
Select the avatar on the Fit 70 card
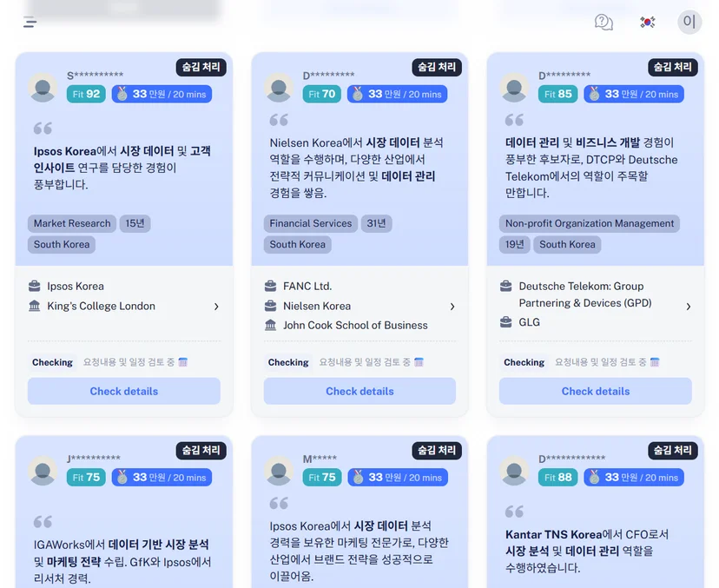click(x=279, y=87)
